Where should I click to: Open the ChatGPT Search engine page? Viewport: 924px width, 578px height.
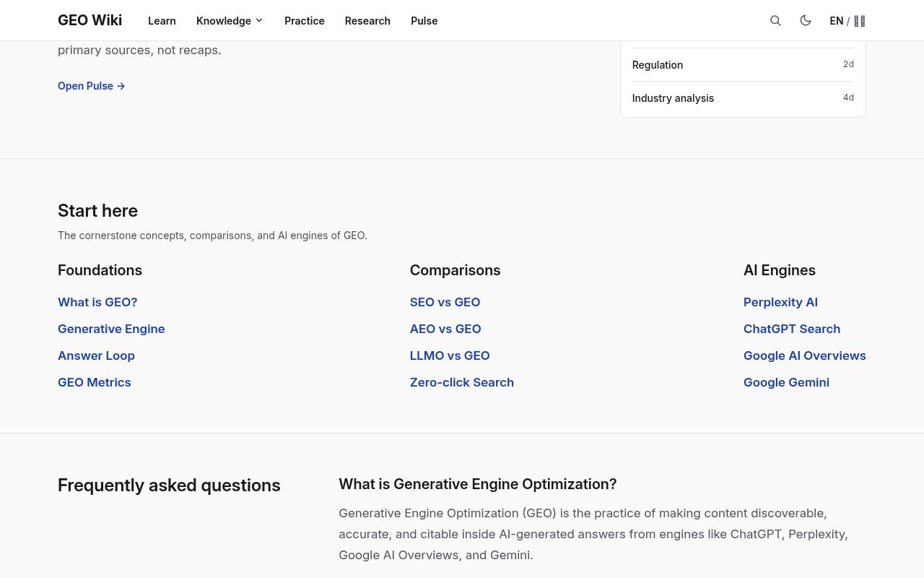click(792, 329)
